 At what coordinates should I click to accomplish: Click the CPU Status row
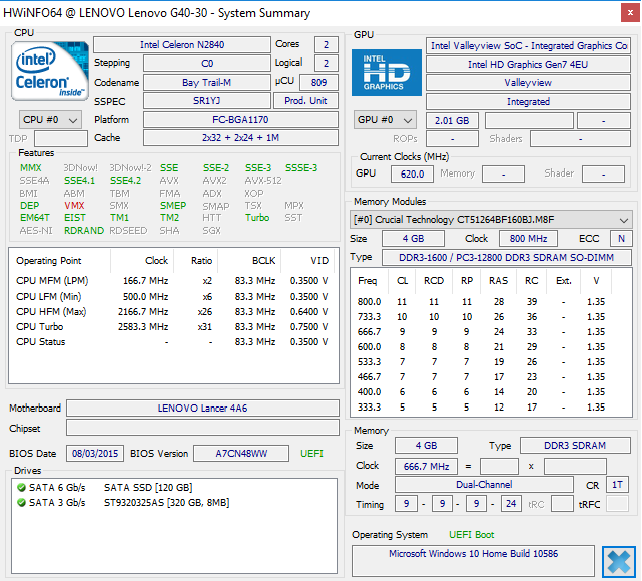(x=172, y=342)
